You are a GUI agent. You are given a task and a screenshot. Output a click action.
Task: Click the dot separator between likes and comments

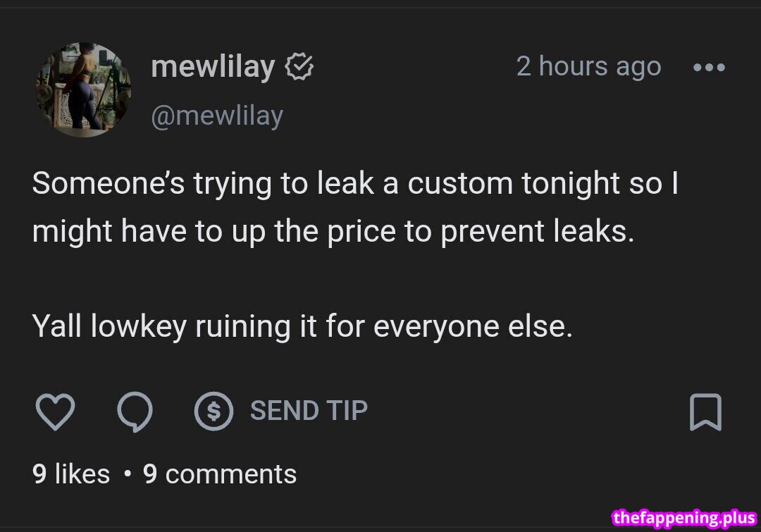(x=127, y=474)
